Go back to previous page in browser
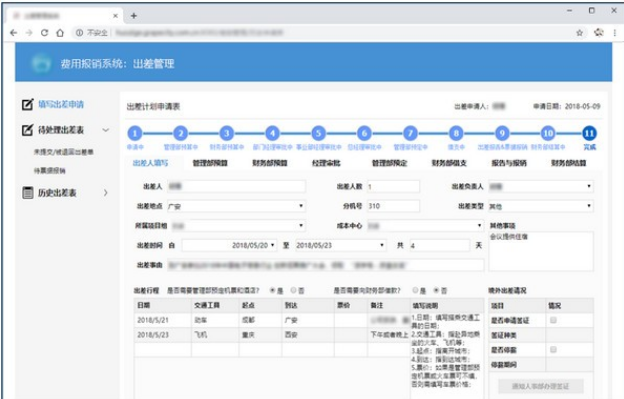The height and width of the screenshot is (399, 624). (14, 33)
